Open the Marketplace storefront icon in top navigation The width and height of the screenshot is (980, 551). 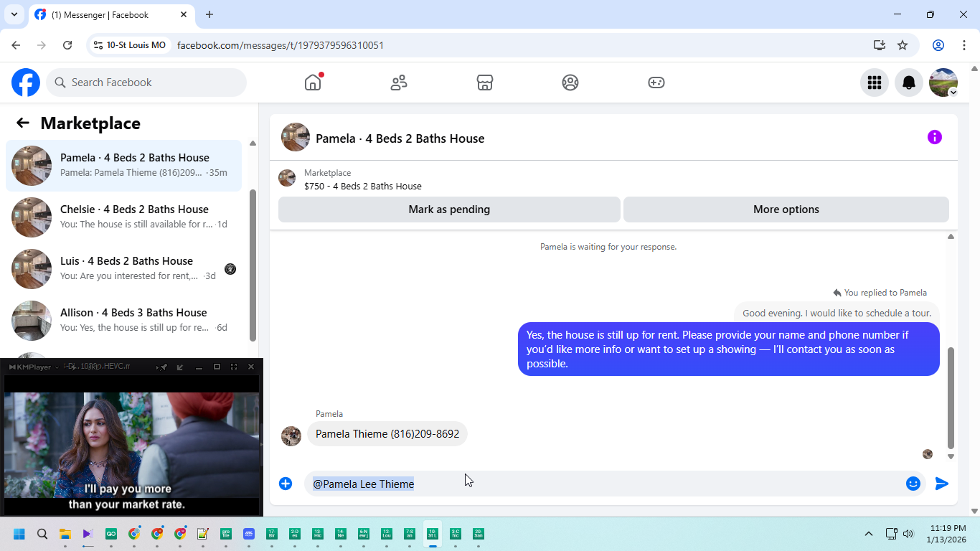coord(485,83)
